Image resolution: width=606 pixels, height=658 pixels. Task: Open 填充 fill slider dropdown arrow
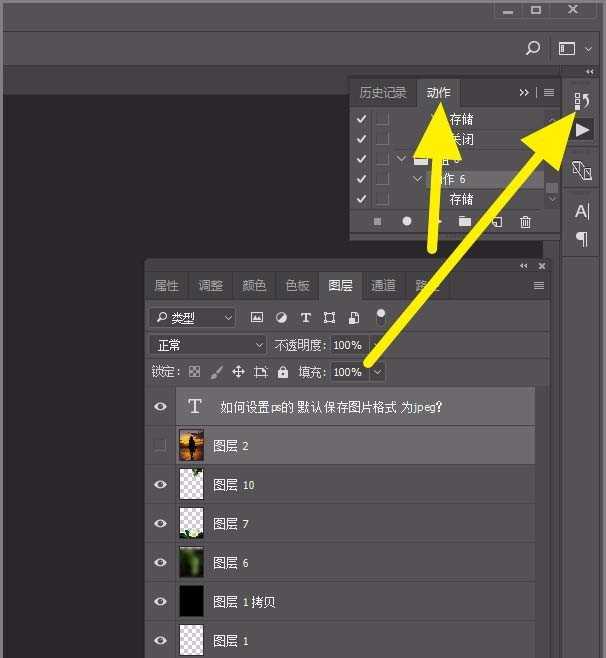click(x=378, y=372)
